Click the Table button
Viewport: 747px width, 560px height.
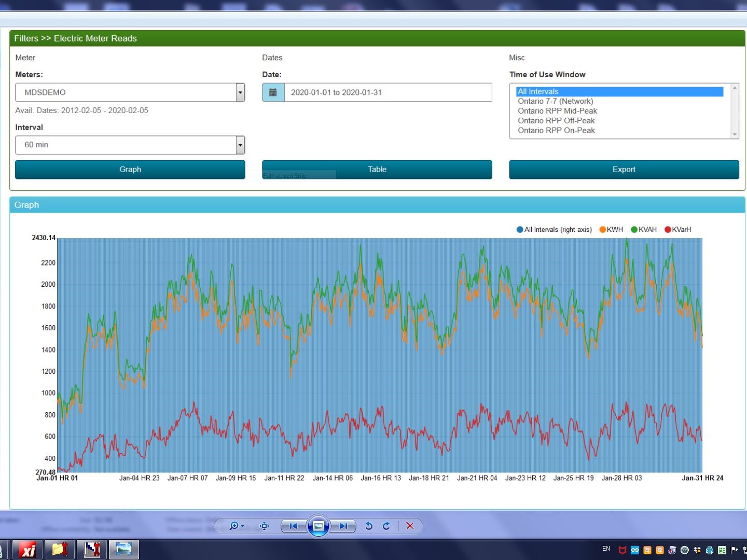point(377,170)
